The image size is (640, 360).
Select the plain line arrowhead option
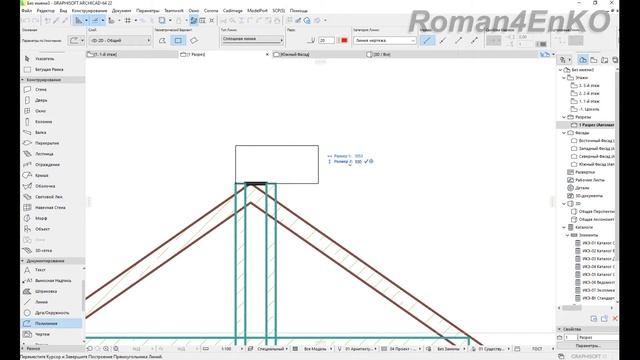pos(427,40)
